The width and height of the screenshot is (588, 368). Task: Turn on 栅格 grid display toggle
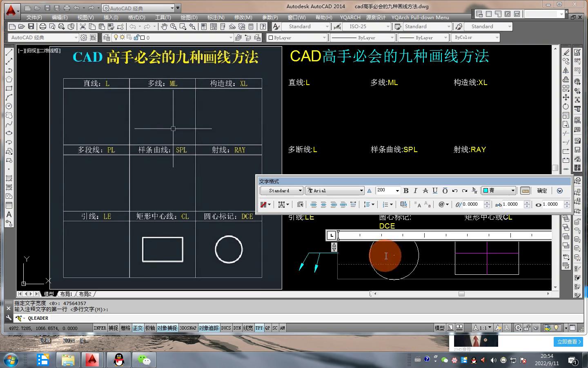(x=125, y=328)
